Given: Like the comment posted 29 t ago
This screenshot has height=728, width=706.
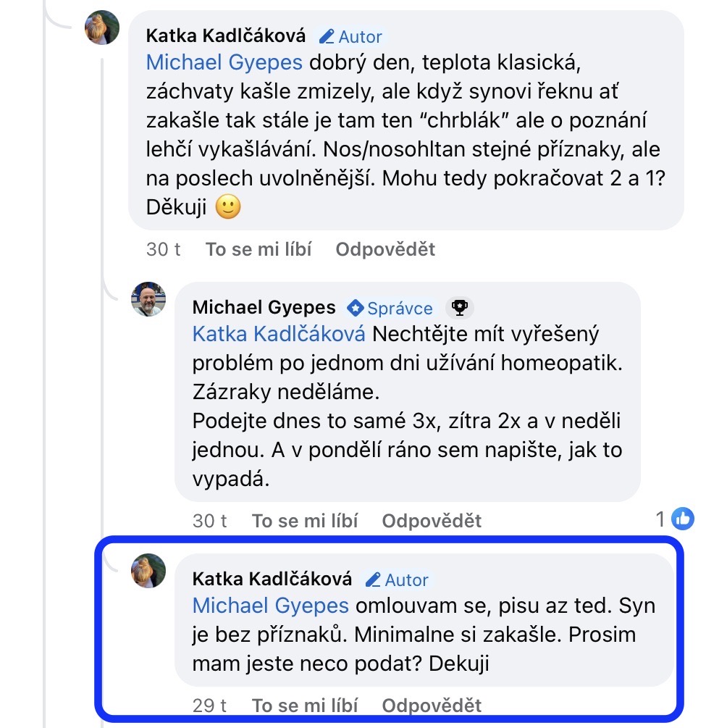Looking at the screenshot, I should click(305, 706).
